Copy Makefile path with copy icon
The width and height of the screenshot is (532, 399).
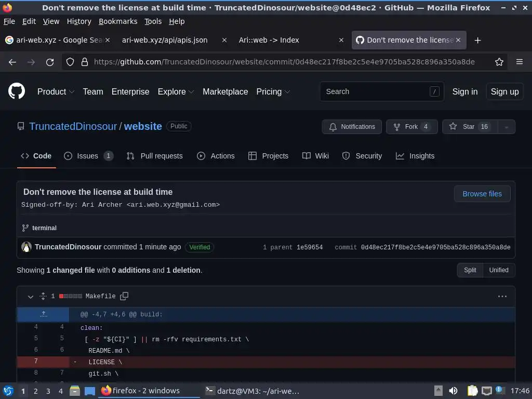tap(124, 296)
